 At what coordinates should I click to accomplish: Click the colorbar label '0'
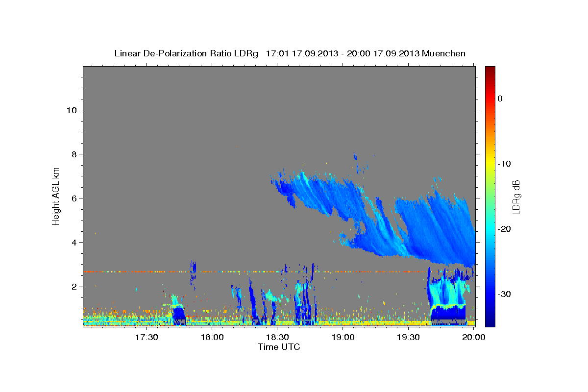[x=500, y=98]
